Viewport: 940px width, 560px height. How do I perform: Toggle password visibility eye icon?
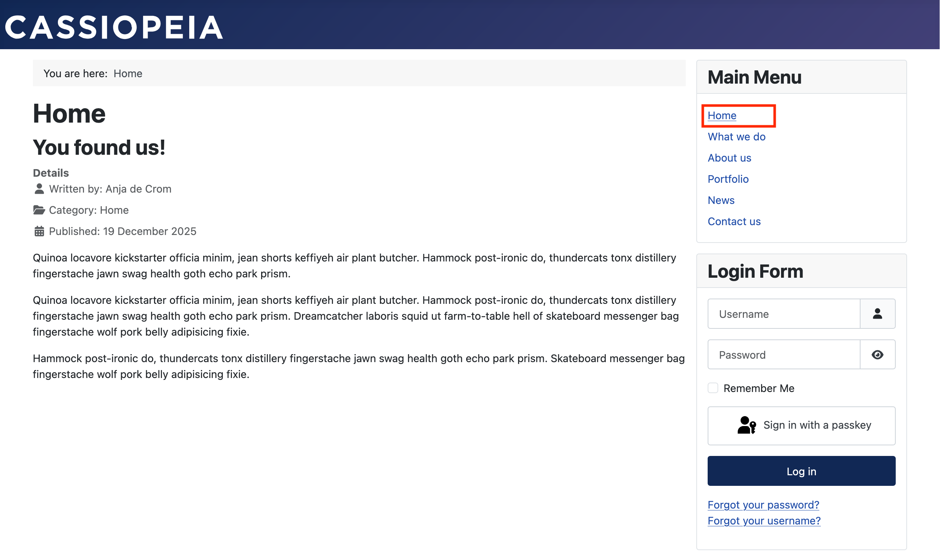click(x=877, y=355)
